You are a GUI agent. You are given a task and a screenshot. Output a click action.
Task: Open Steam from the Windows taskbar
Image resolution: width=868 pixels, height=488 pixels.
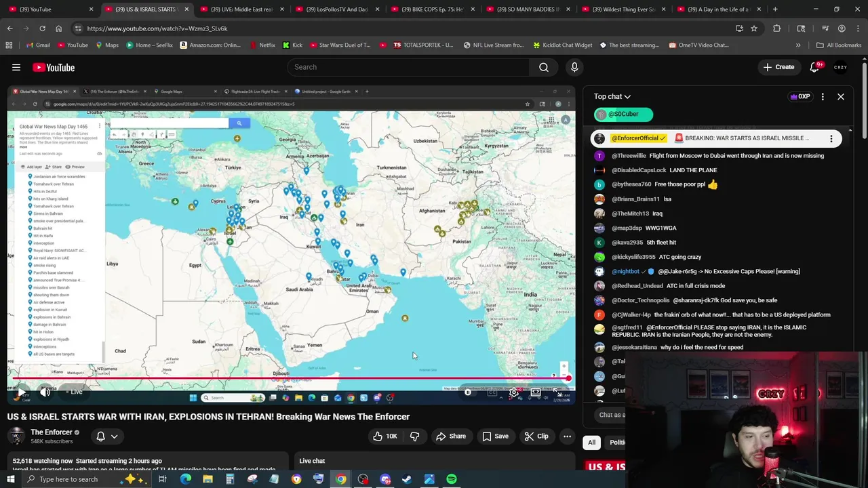pos(407,479)
